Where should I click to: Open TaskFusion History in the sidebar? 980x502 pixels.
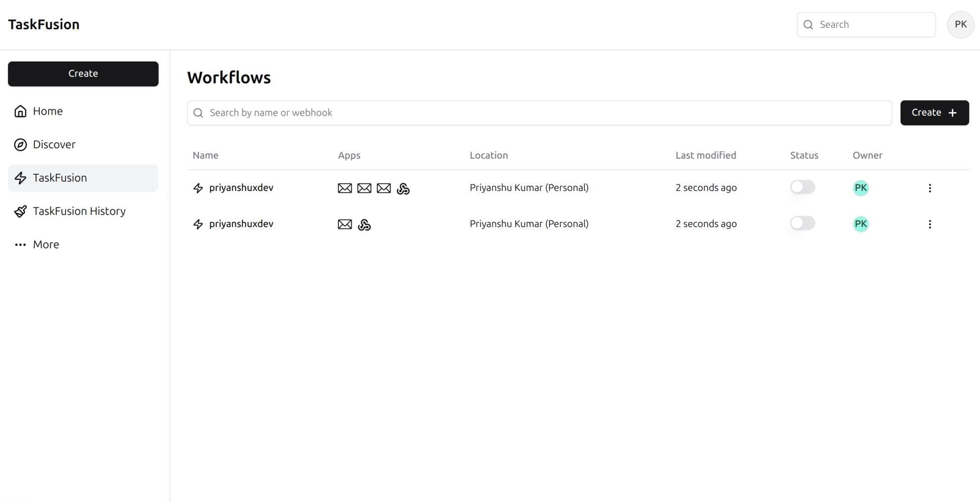pos(83,211)
